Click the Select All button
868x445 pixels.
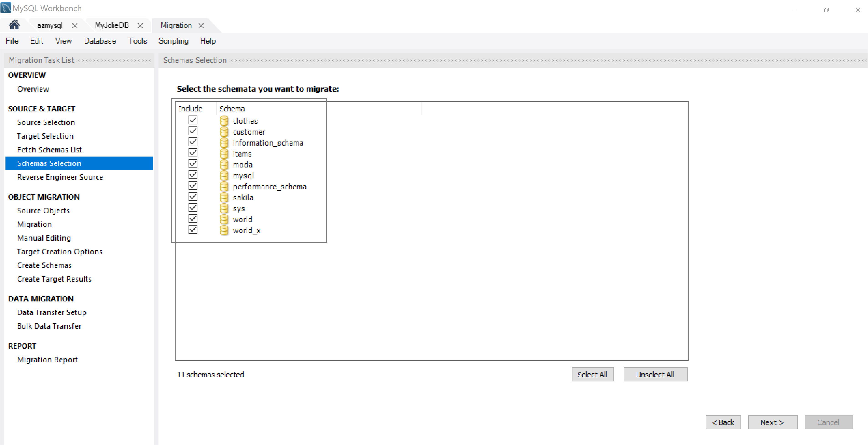pyautogui.click(x=592, y=375)
